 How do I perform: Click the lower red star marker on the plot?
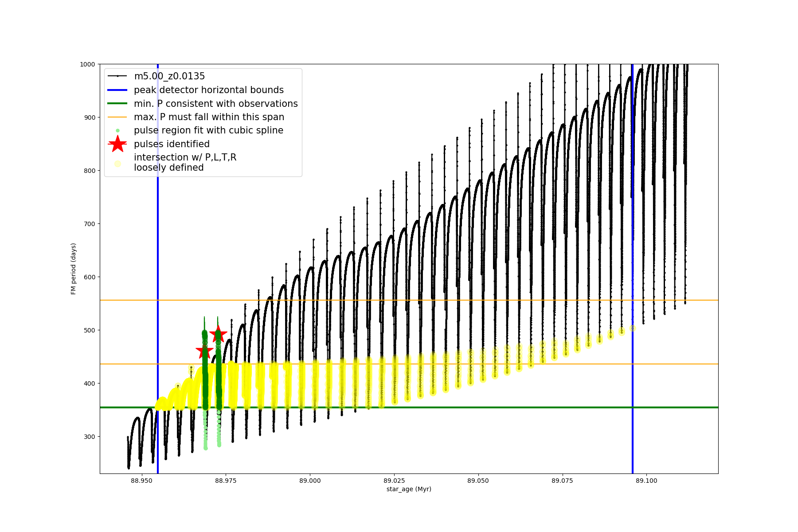point(204,351)
